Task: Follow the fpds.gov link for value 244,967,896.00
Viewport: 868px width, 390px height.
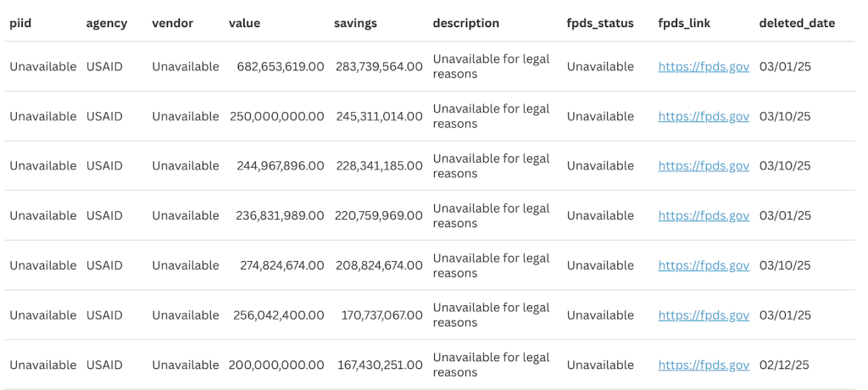Action: coord(704,165)
